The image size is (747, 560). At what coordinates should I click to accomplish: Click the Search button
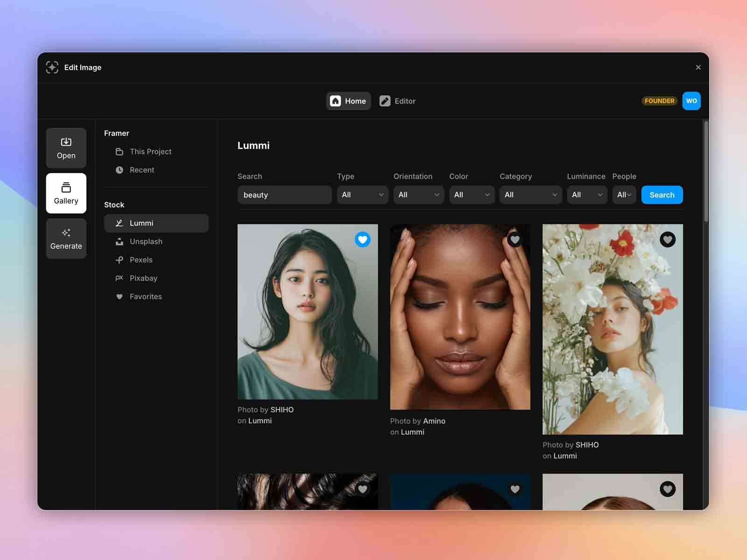pyautogui.click(x=662, y=195)
